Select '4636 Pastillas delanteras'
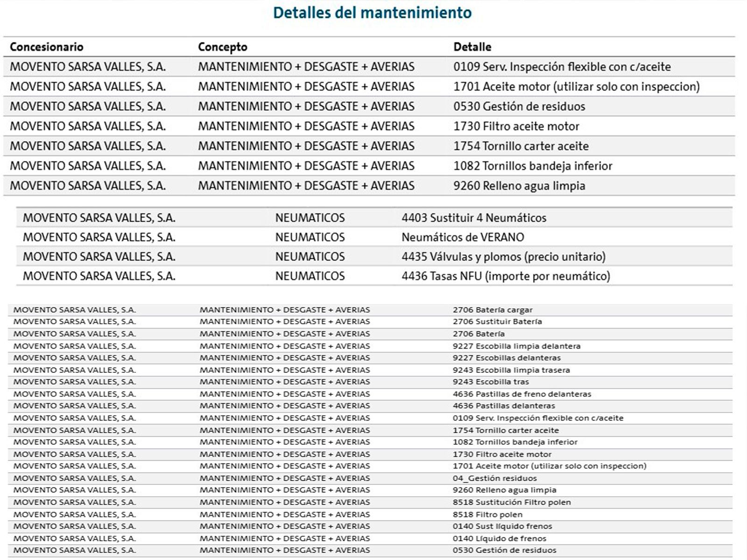Image resolution: width=747 pixels, height=560 pixels. click(504, 406)
